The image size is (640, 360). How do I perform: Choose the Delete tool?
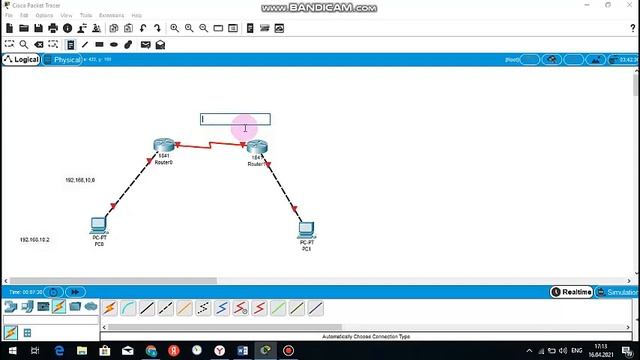pyautogui.click(x=38, y=44)
